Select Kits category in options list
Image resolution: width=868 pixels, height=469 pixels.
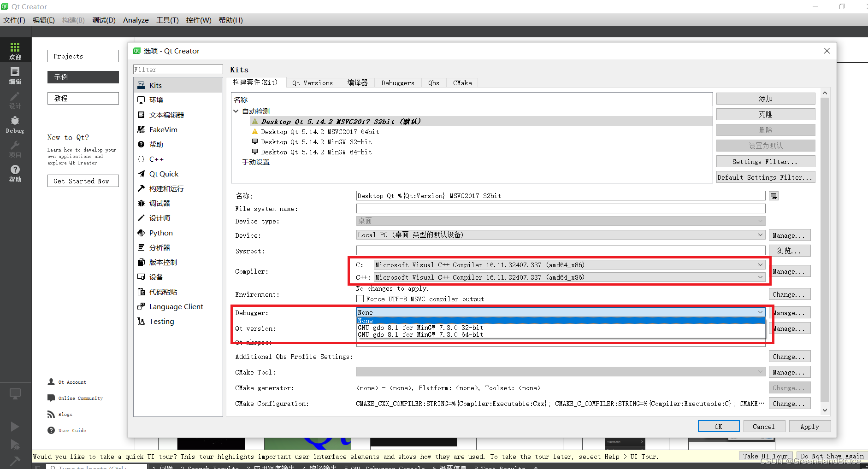click(x=178, y=85)
